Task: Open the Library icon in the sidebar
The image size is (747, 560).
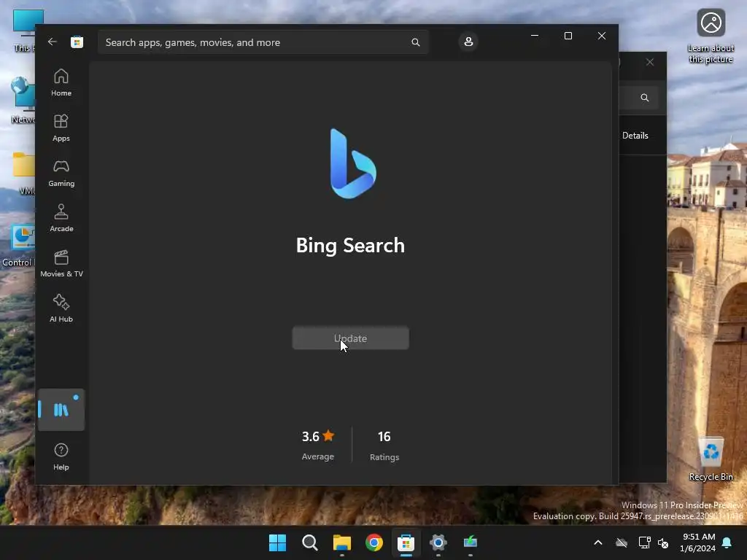Action: click(x=61, y=410)
